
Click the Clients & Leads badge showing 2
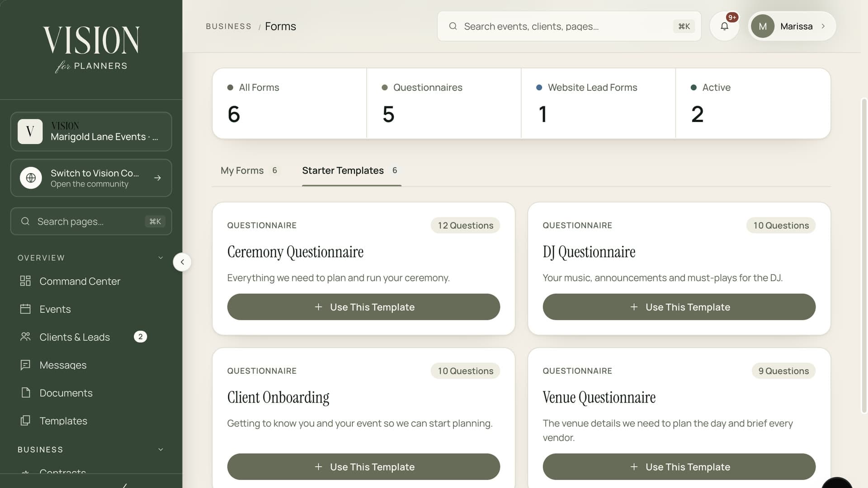pos(140,337)
